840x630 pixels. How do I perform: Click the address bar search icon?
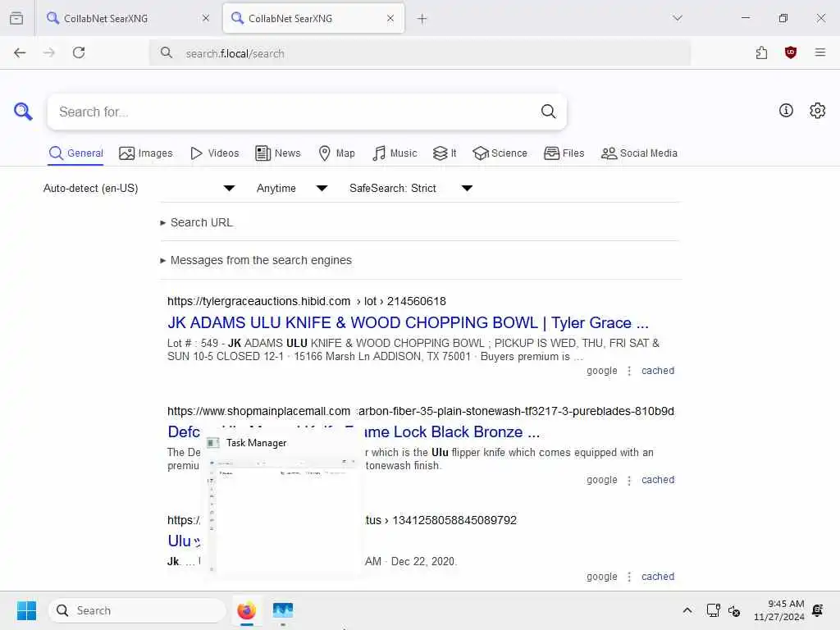[167, 52]
